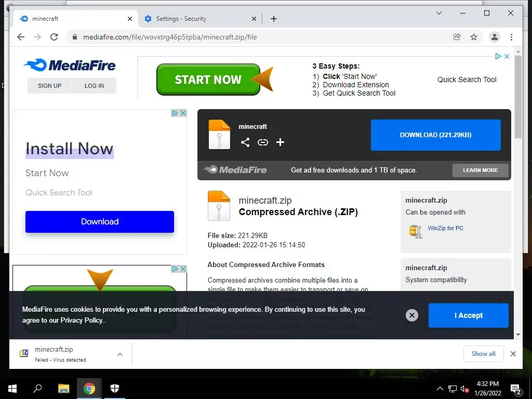Open Chrome's three-dot menu
Image resolution: width=532 pixels, height=399 pixels.
[x=511, y=37]
